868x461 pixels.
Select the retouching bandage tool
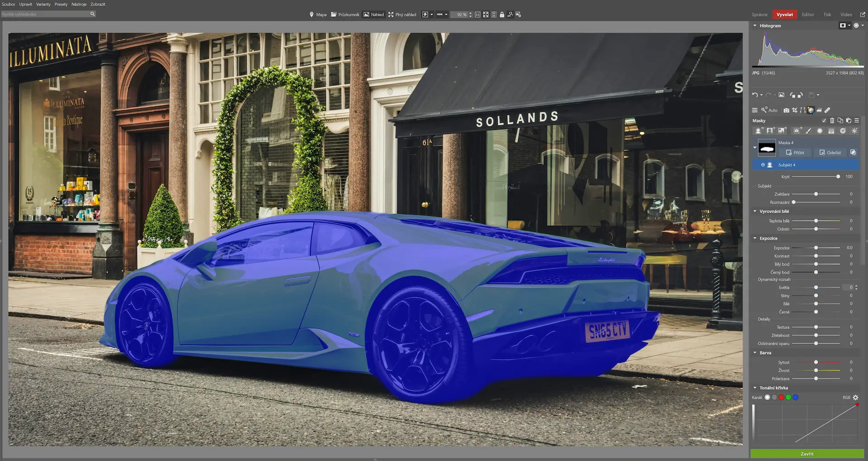(827, 110)
